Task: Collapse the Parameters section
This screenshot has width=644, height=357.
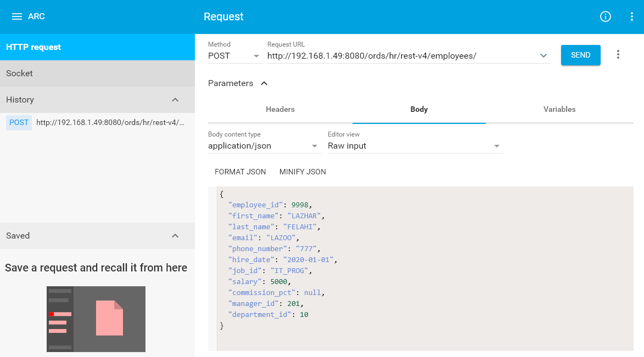Action: click(238, 83)
